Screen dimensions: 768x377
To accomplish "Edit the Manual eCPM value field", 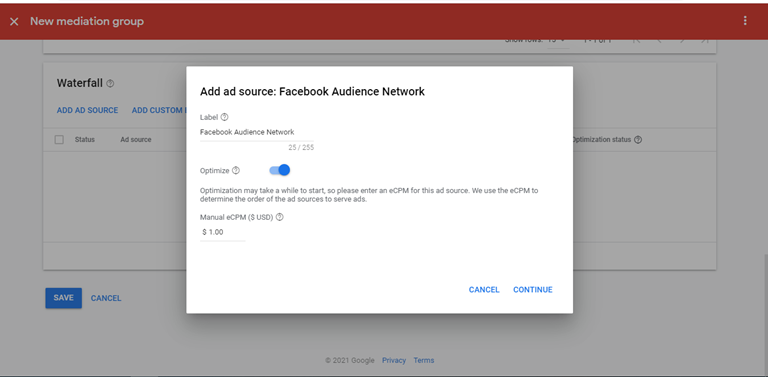I will pyautogui.click(x=222, y=232).
